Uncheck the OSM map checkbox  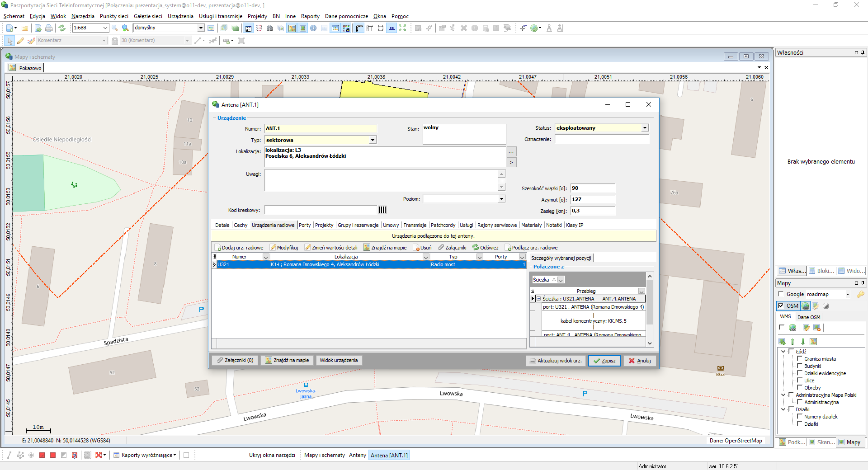click(781, 306)
